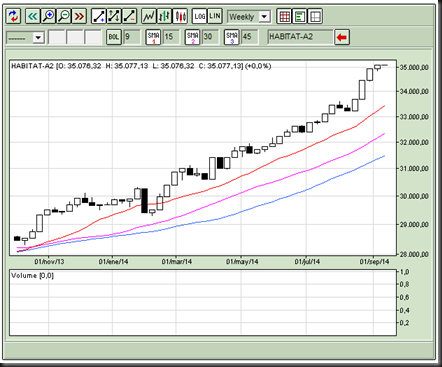Toggle the SMA 1 moving average
This screenshot has width=442, height=367.
(153, 37)
